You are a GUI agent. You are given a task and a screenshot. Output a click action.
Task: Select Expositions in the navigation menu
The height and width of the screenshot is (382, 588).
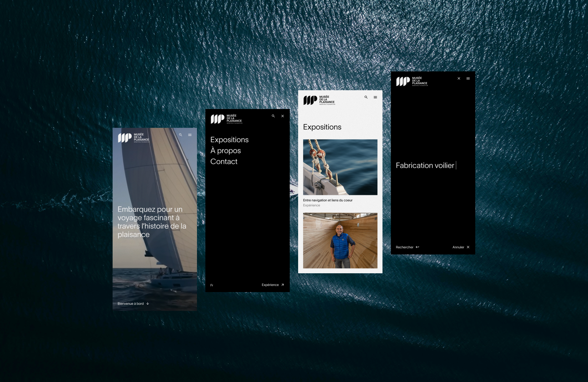[x=229, y=140]
